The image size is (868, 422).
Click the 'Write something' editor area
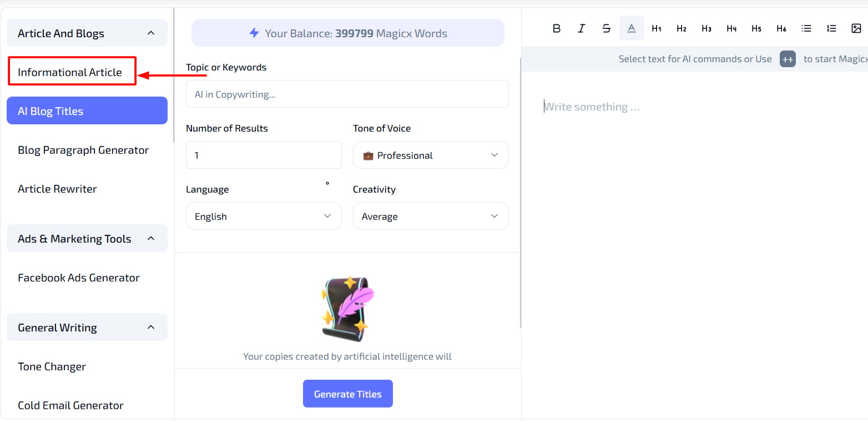click(592, 107)
